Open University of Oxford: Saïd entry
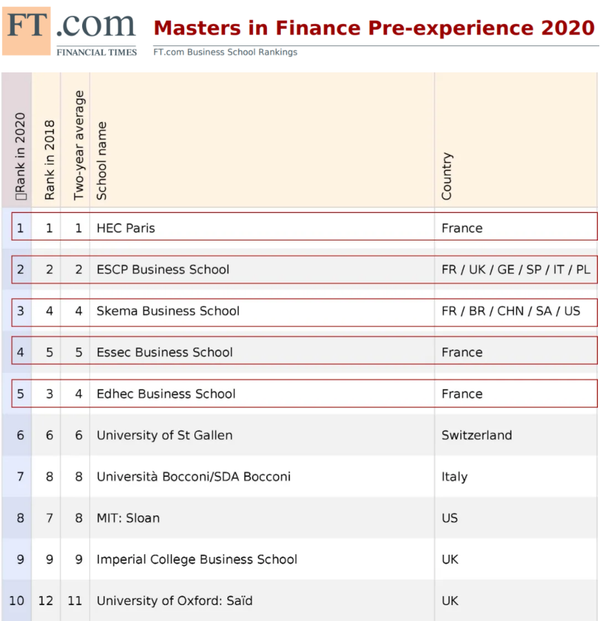The image size is (600, 621). [x=174, y=601]
